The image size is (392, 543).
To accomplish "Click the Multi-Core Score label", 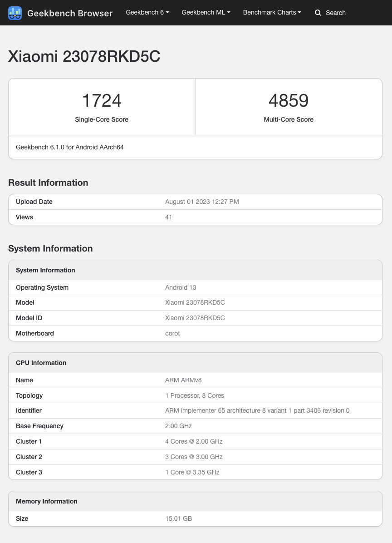I will tap(289, 119).
